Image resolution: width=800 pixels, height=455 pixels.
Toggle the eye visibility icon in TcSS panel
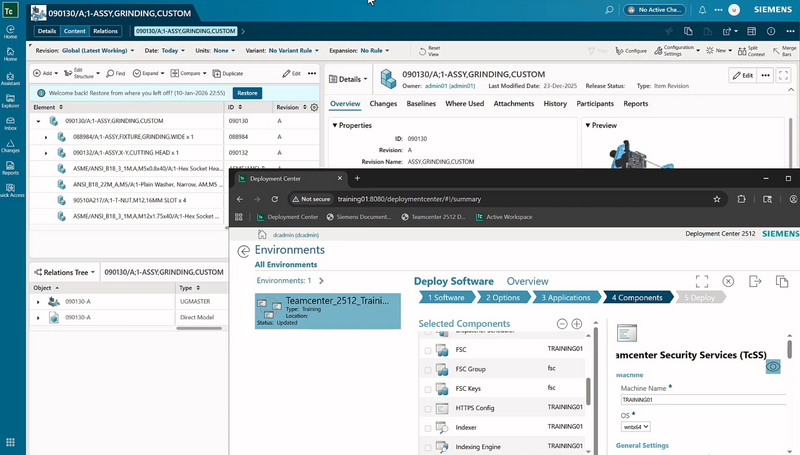773,366
